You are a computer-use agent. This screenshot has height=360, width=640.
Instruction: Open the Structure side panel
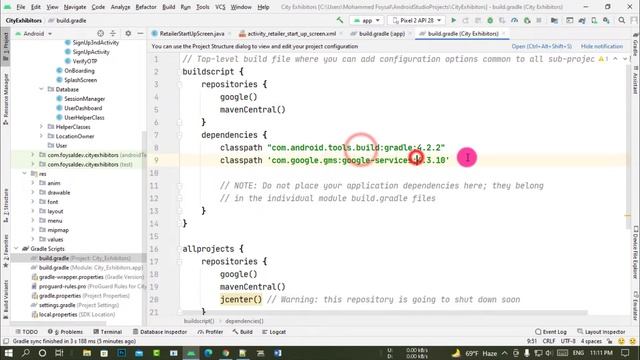click(5, 205)
